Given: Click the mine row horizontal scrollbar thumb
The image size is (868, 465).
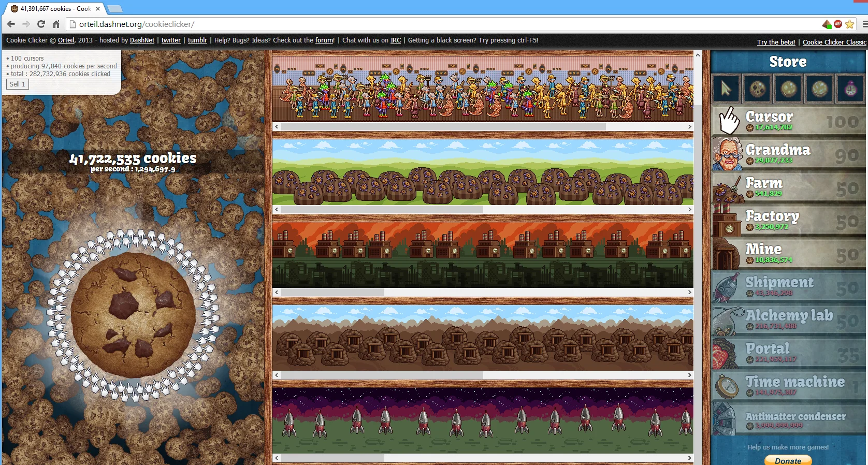Looking at the screenshot, I should coord(382,375).
